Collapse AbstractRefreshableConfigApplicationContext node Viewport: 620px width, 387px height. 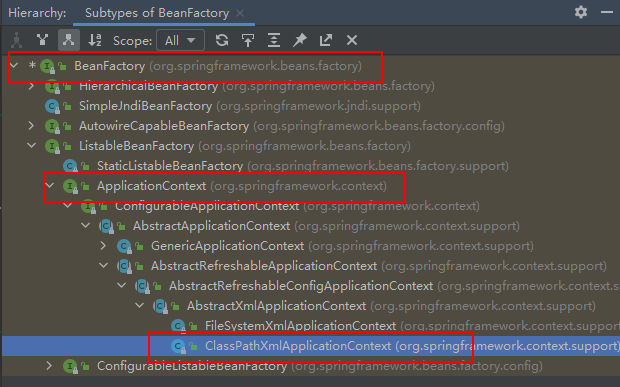coord(122,285)
